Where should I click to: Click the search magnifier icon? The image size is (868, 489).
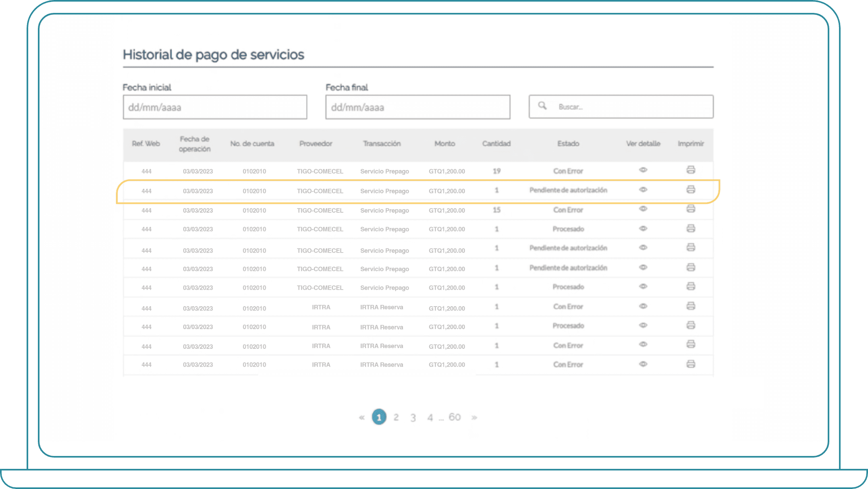click(542, 106)
